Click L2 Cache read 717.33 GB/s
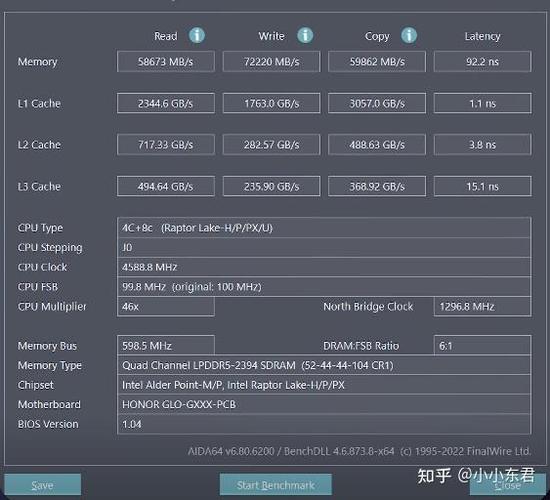The image size is (550, 500). [x=166, y=145]
